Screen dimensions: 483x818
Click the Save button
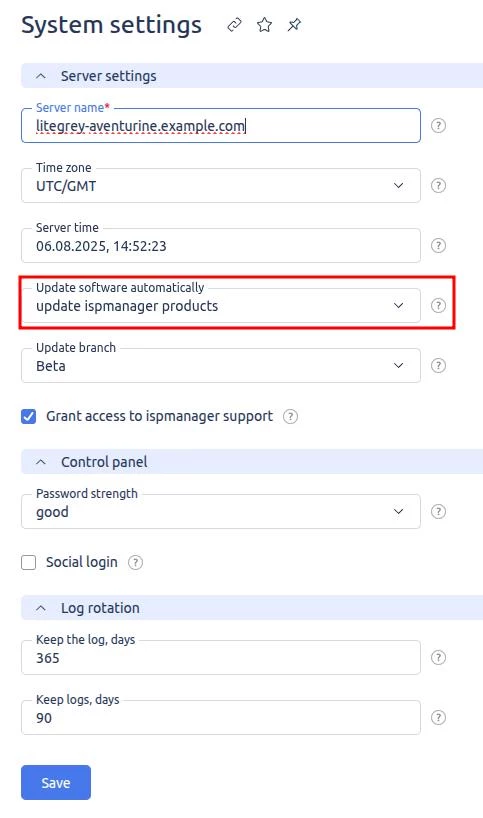(56, 783)
